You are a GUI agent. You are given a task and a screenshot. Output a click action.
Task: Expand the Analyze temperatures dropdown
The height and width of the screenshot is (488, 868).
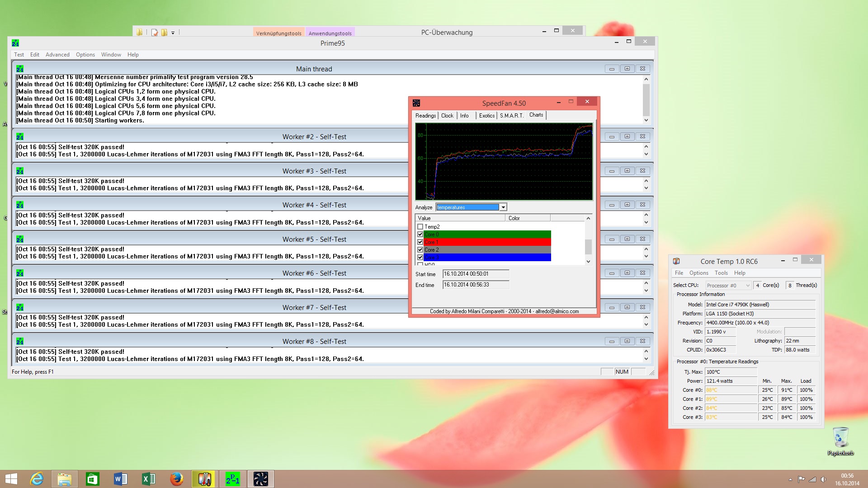[503, 207]
